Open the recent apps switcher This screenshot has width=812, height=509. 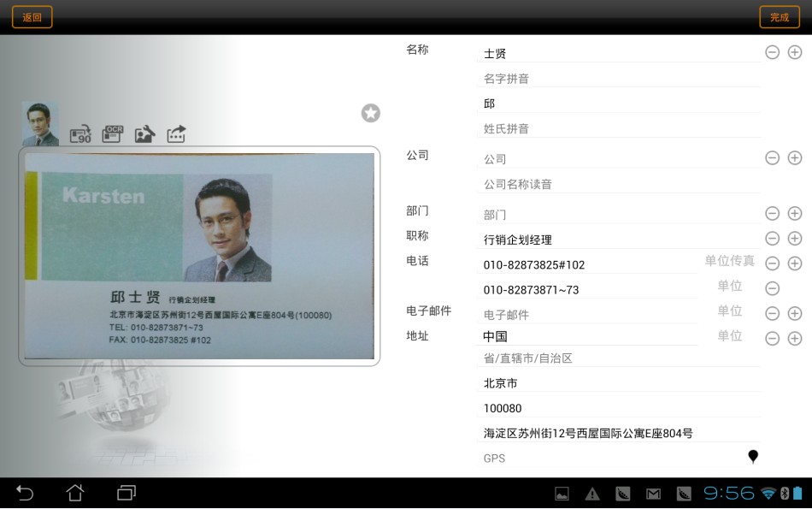coord(127,493)
